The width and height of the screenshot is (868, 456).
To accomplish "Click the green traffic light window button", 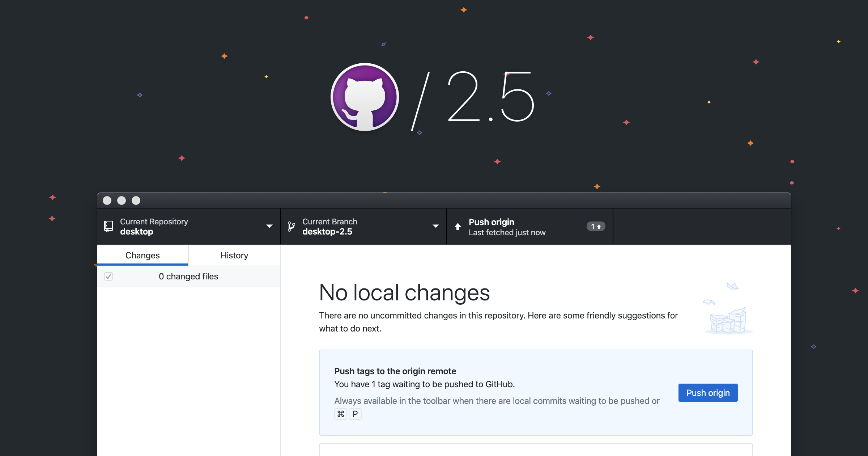I will click(x=136, y=200).
